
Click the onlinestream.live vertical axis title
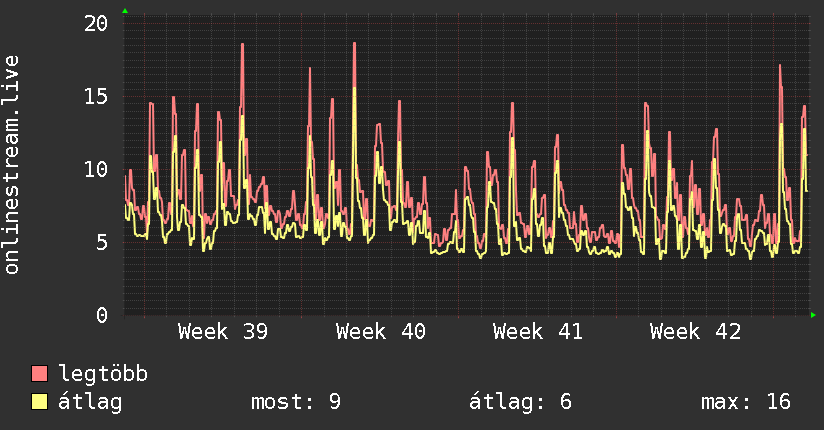[11, 165]
